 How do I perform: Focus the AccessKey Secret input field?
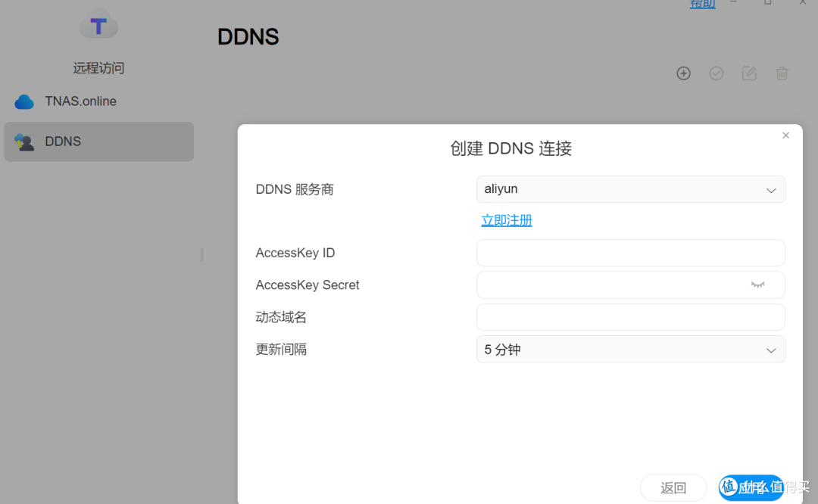(630, 285)
